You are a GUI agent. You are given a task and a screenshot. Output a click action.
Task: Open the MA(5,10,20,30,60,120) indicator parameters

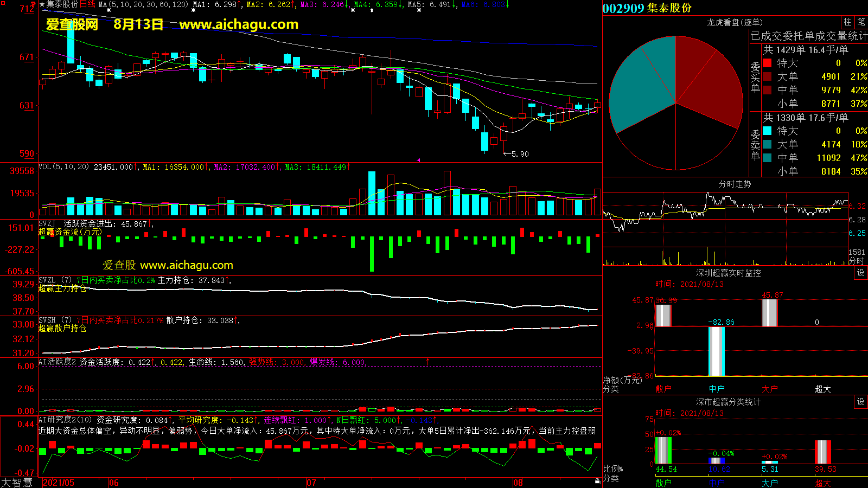tap(143, 4)
